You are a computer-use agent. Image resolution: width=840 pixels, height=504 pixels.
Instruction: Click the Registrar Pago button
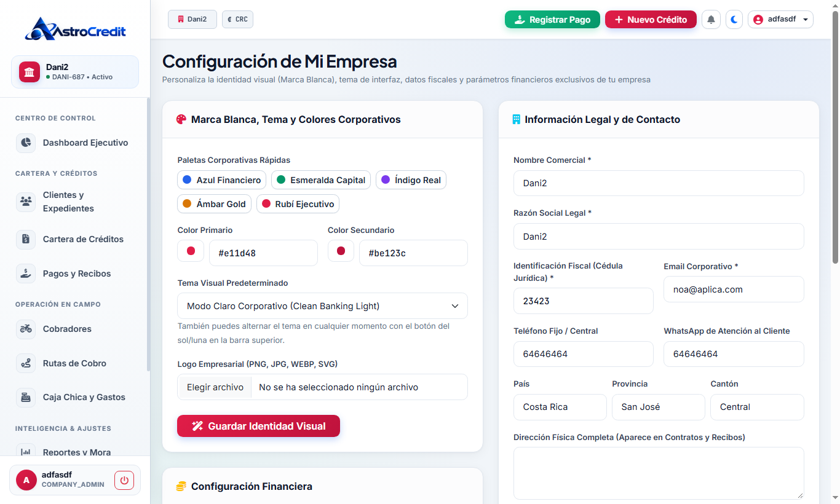coord(552,20)
